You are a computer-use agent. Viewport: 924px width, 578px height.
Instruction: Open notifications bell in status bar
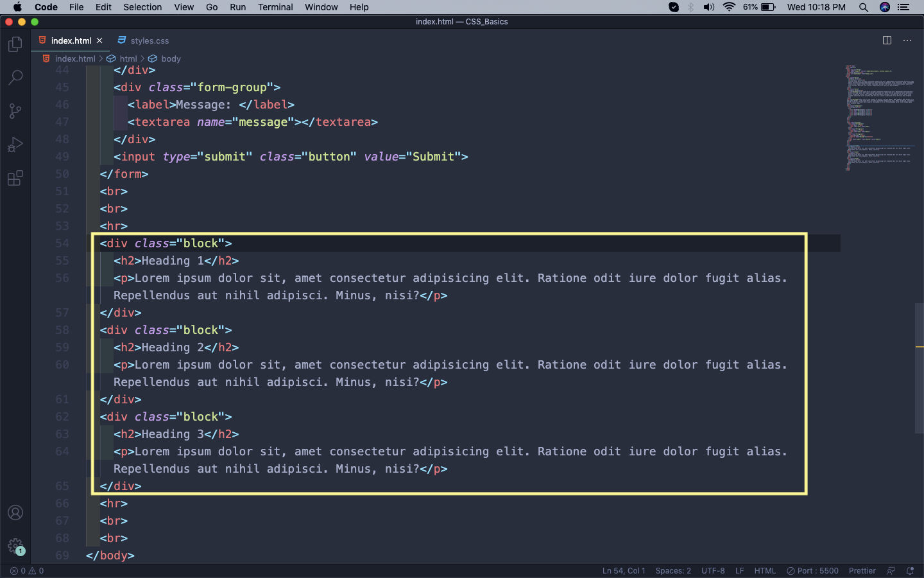click(910, 570)
